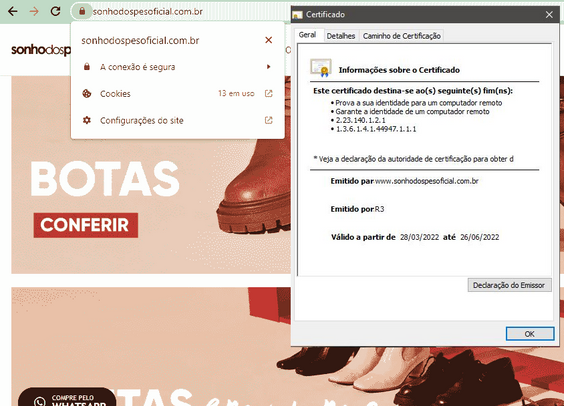Open 'A conexão é segura' entry
564x406 pixels.
(x=177, y=67)
